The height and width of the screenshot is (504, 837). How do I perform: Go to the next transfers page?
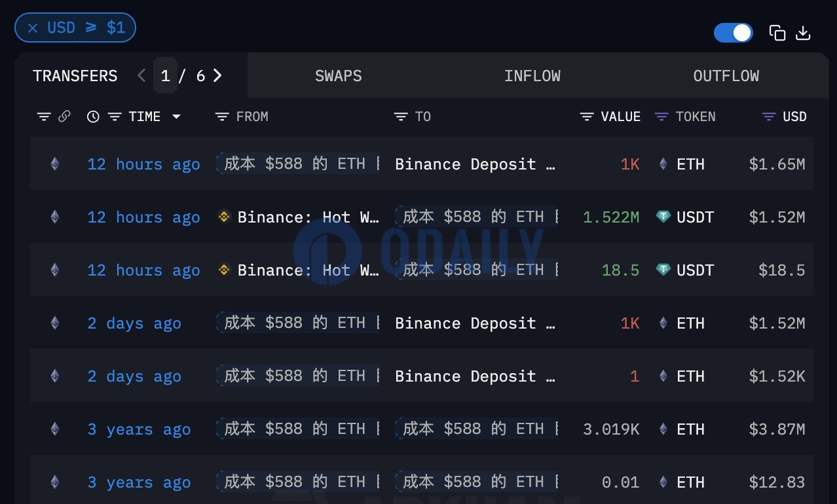[x=218, y=76]
